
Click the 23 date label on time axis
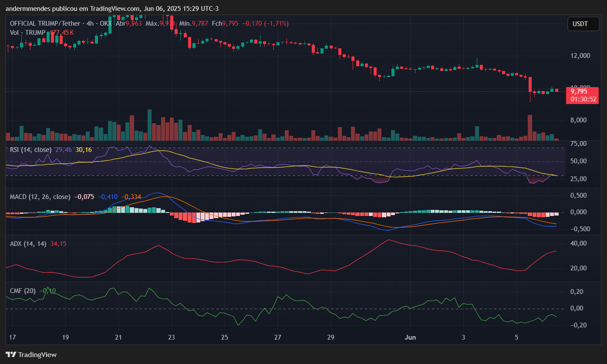click(172, 337)
